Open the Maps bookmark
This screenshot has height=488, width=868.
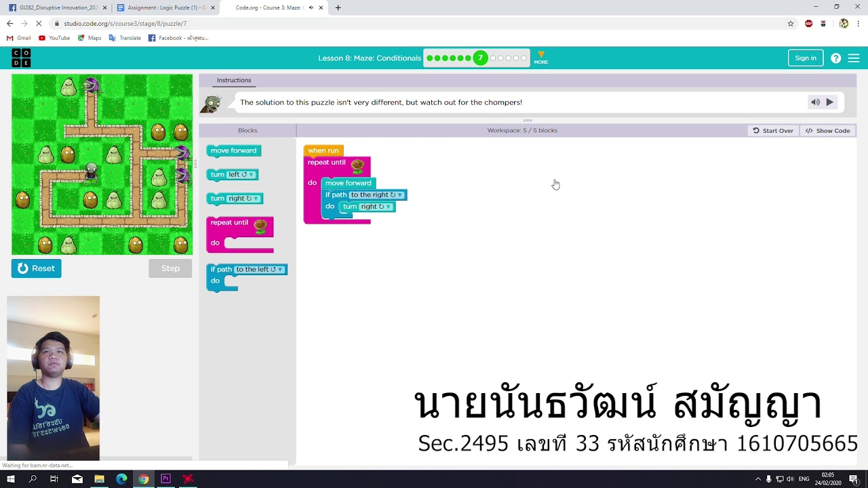point(90,38)
